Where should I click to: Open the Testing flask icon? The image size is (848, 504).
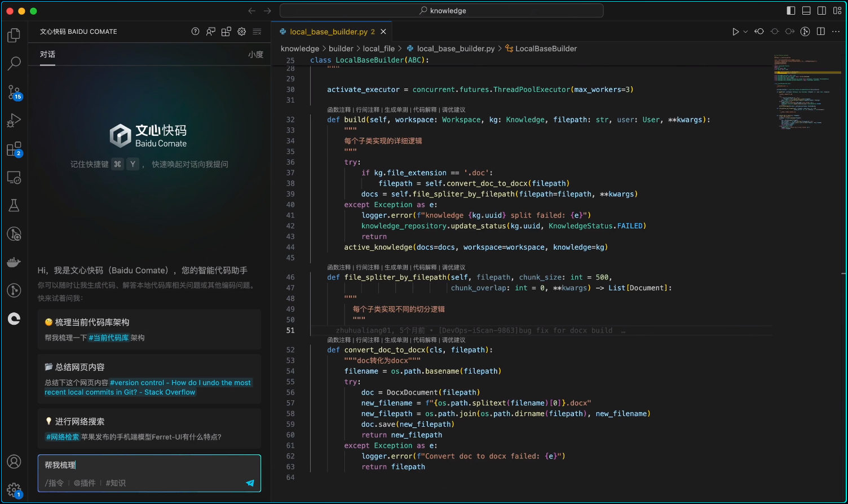14,205
